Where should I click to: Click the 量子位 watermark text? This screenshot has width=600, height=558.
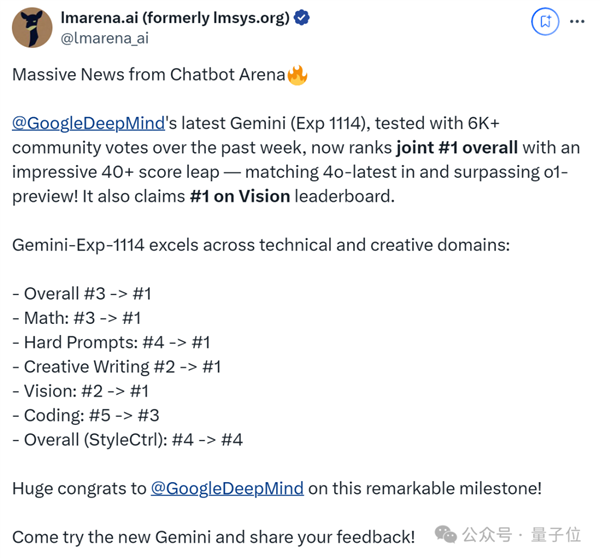556,535
